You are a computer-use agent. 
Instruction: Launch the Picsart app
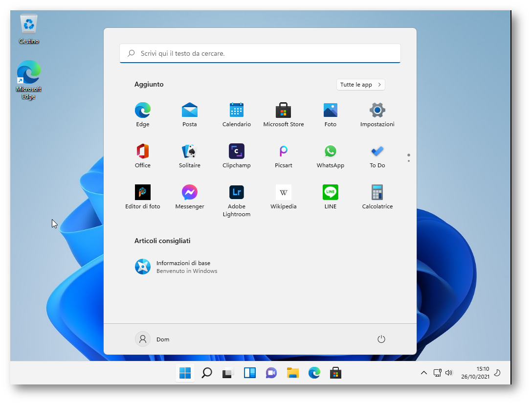283,156
